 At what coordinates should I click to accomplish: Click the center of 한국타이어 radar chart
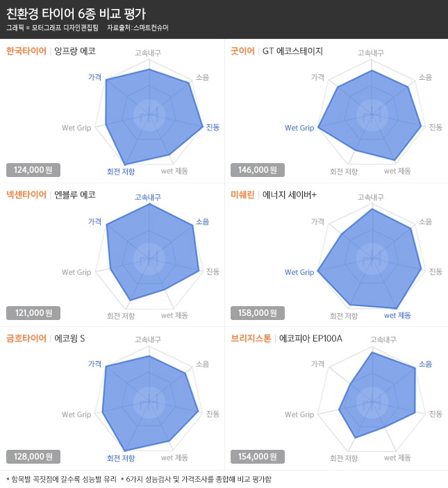[x=149, y=115]
